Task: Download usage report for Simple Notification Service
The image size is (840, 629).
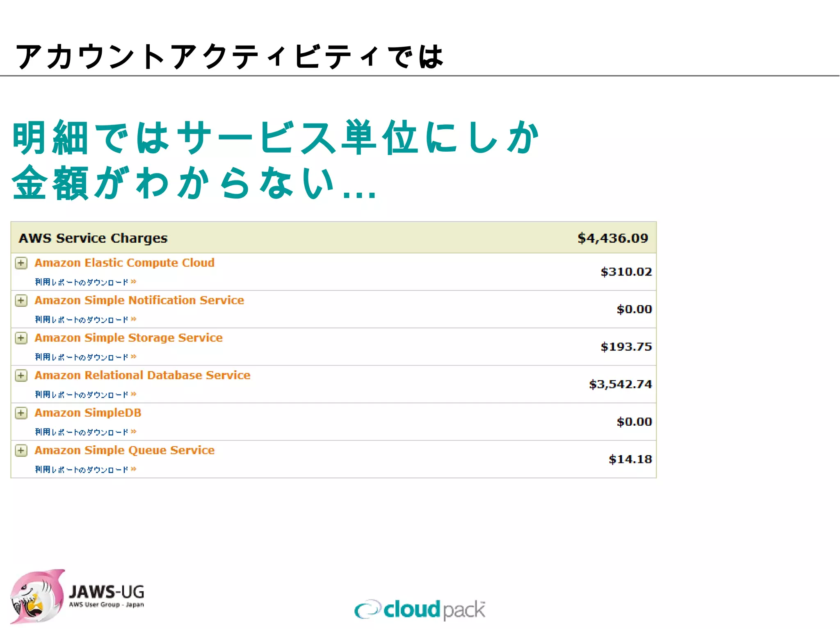Action: point(85,319)
